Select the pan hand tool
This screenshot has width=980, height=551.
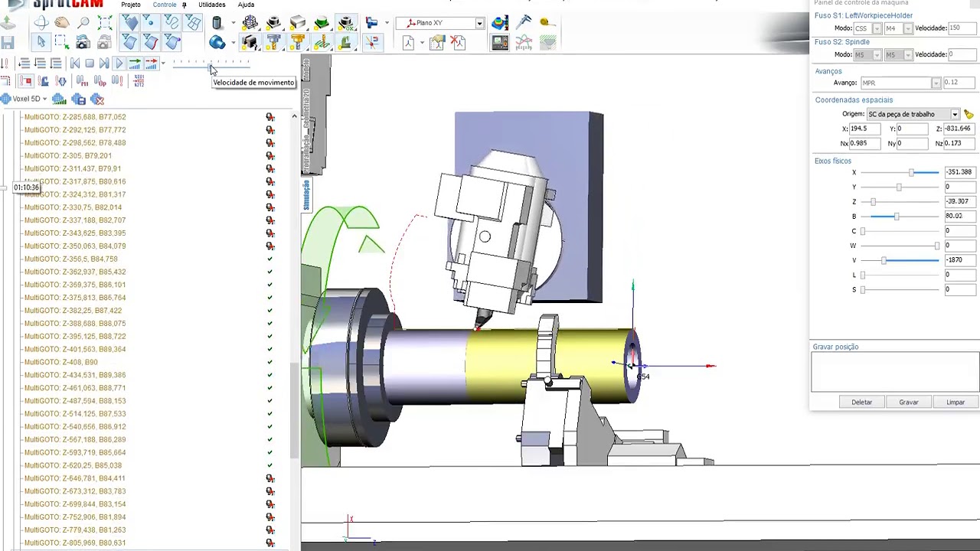coord(62,22)
